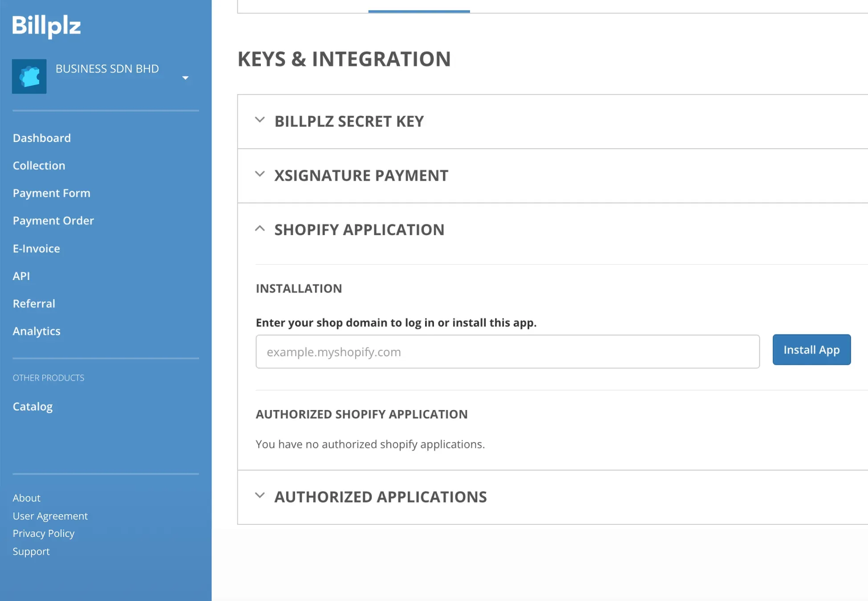This screenshot has width=868, height=601.
Task: Focus the shop domain input field
Action: pyautogui.click(x=507, y=352)
